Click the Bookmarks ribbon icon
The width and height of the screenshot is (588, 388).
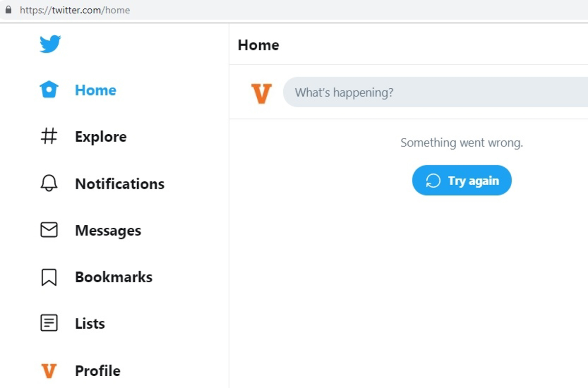[x=49, y=276]
